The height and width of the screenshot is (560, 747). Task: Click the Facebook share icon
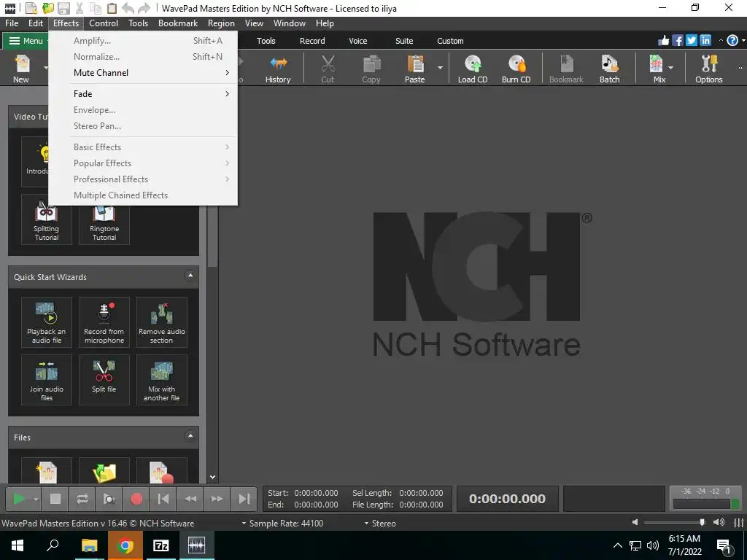click(678, 41)
